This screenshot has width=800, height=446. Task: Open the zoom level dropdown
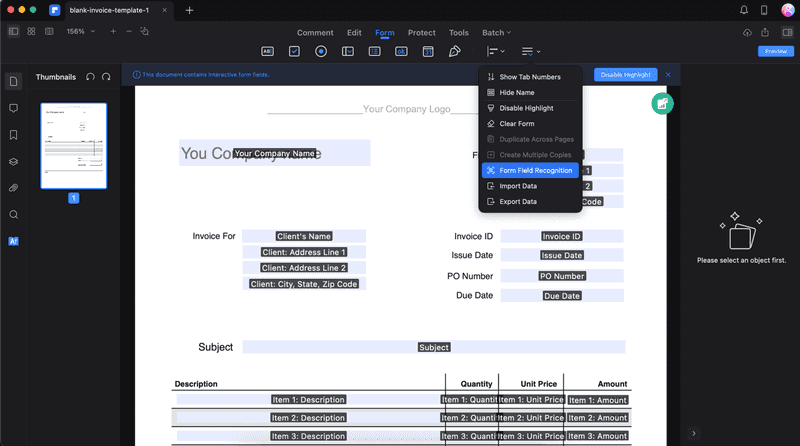(x=80, y=32)
